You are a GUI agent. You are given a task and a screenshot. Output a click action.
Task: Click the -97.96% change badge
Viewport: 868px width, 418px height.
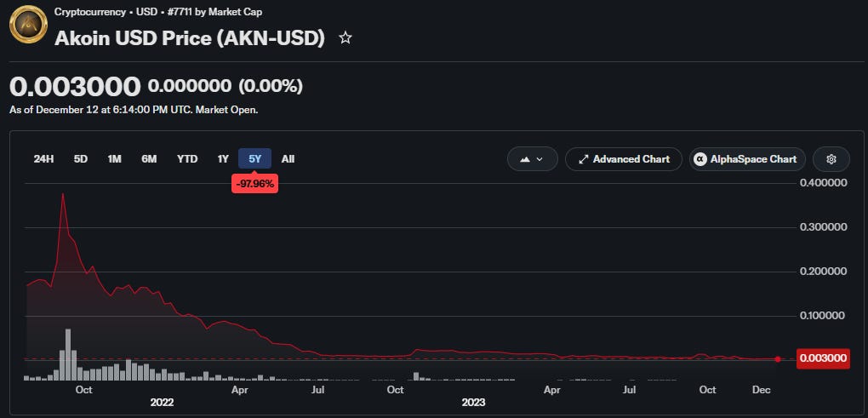pyautogui.click(x=254, y=184)
